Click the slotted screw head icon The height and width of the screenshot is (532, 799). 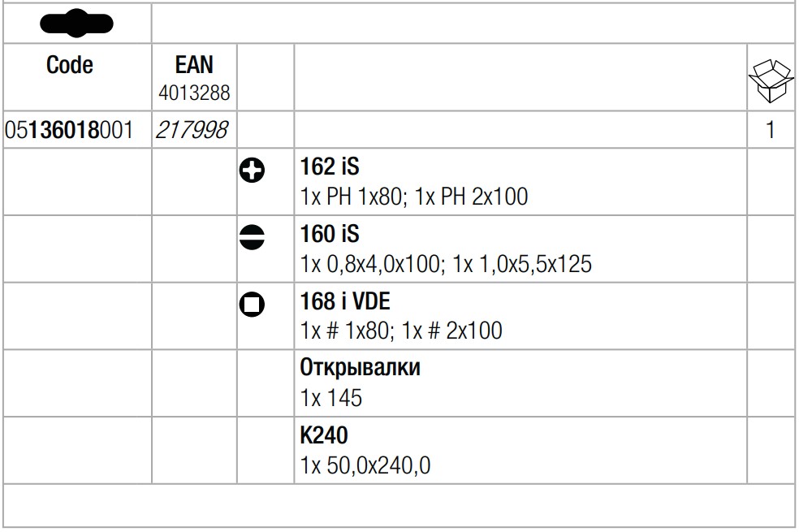pyautogui.click(x=252, y=237)
